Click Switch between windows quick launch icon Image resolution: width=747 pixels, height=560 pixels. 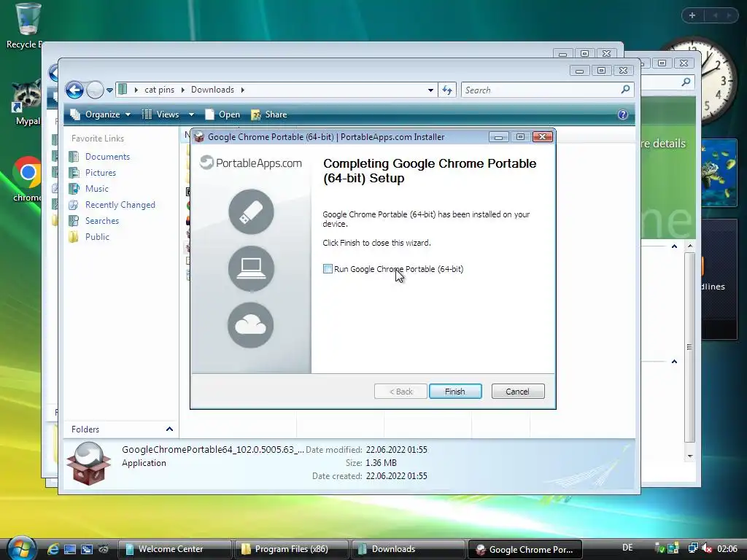[x=87, y=549]
